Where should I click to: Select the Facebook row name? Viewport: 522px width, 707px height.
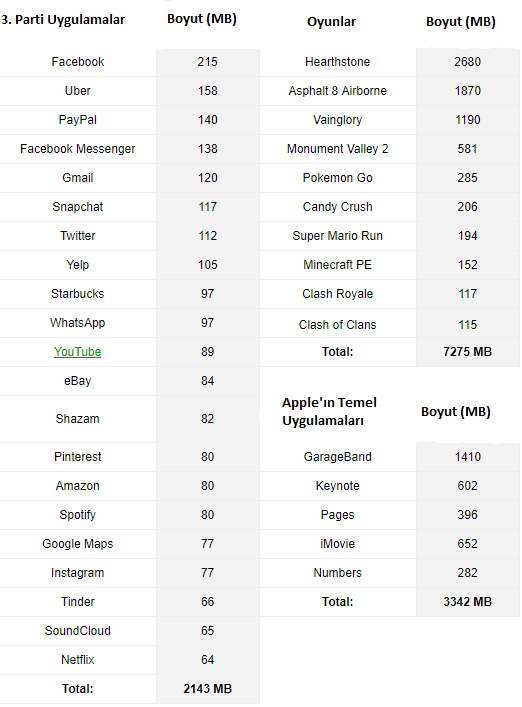[78, 62]
